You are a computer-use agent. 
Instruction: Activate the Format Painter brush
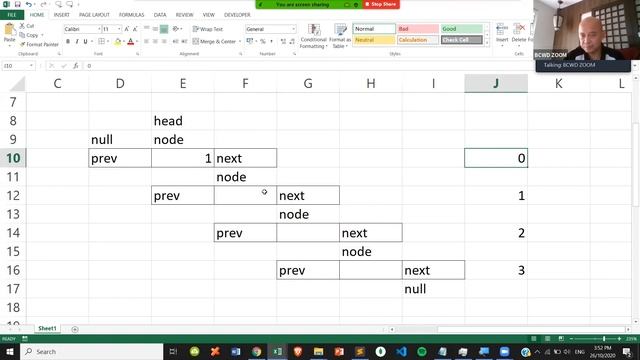point(39,44)
